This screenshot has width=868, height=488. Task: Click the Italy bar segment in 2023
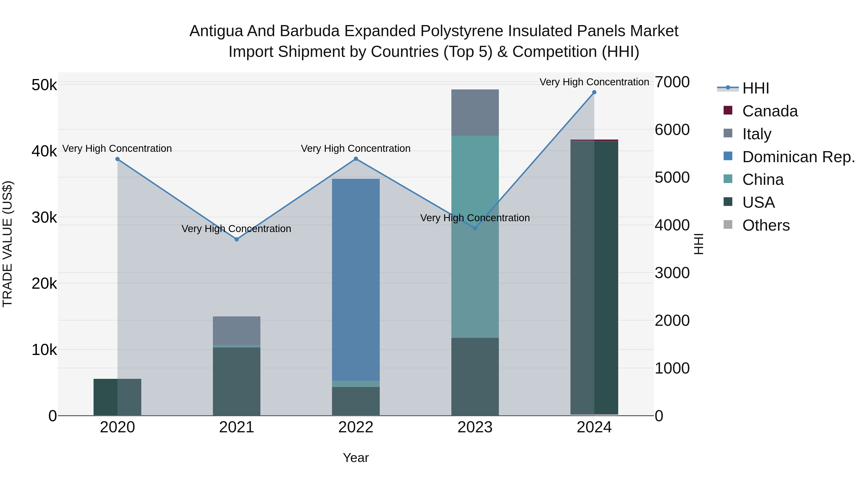point(475,113)
